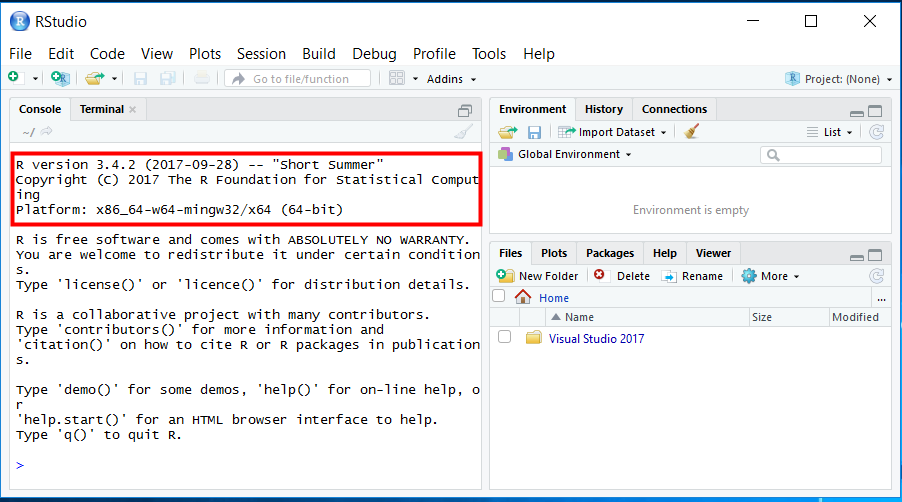Click the Save workspace disk icon

click(x=534, y=132)
